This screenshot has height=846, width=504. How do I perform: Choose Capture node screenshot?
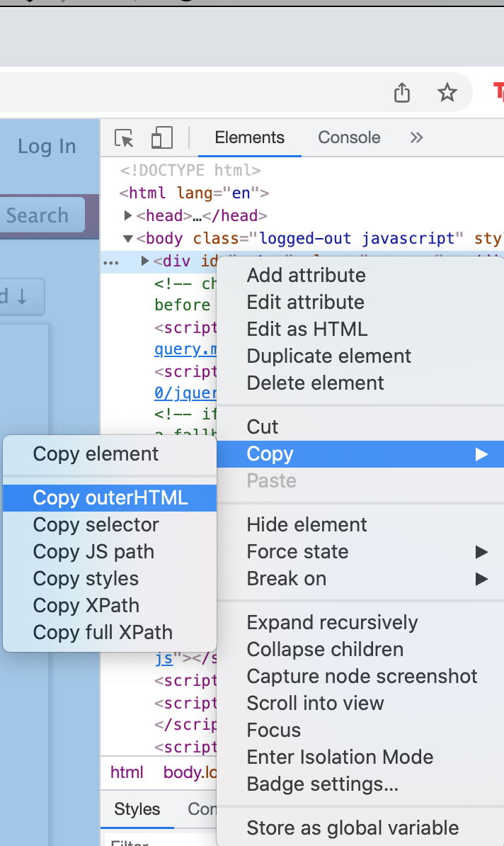(x=362, y=676)
